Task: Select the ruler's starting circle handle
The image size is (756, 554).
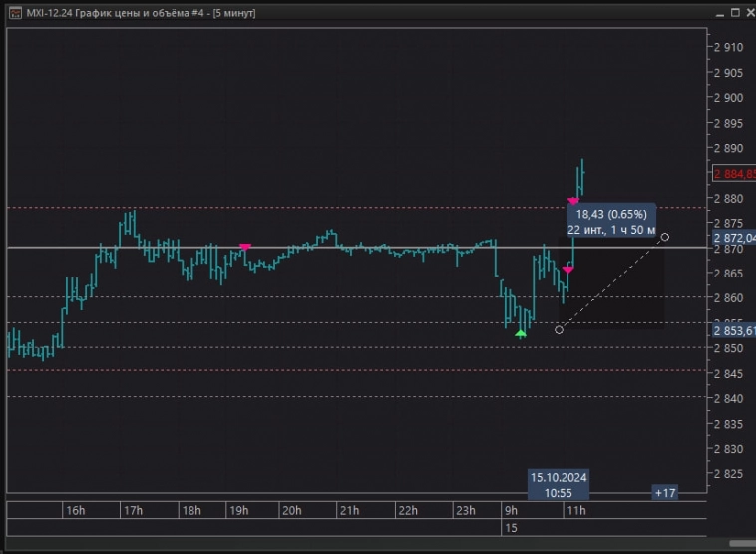Action: 559,330
